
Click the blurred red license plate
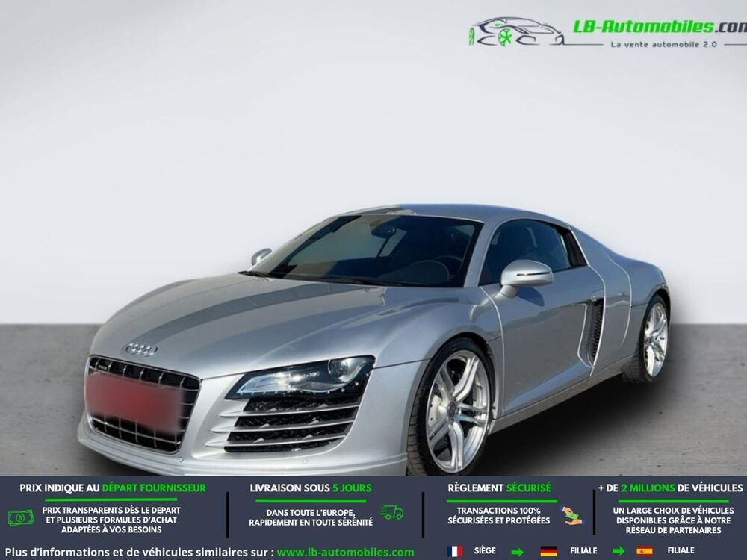(134, 399)
